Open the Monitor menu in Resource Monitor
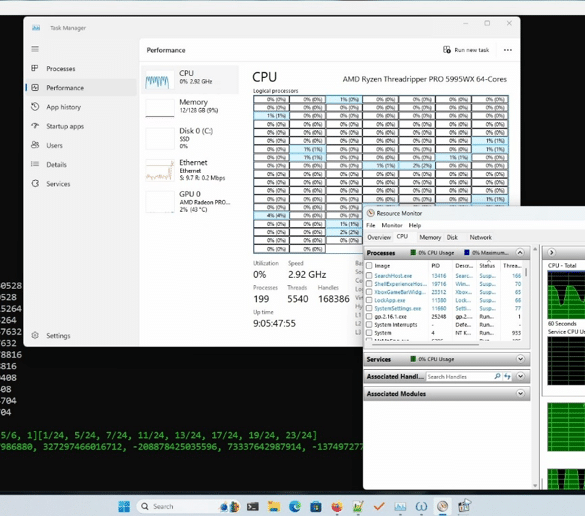This screenshot has height=516, width=585. click(x=392, y=225)
